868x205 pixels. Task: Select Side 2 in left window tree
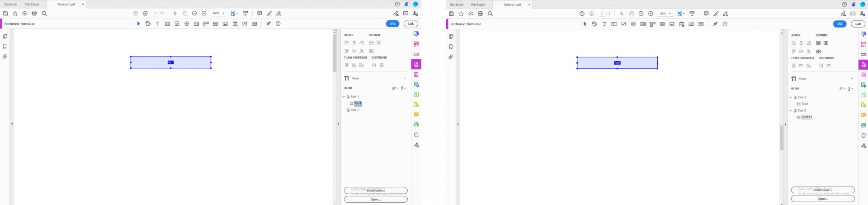pyautogui.click(x=355, y=110)
